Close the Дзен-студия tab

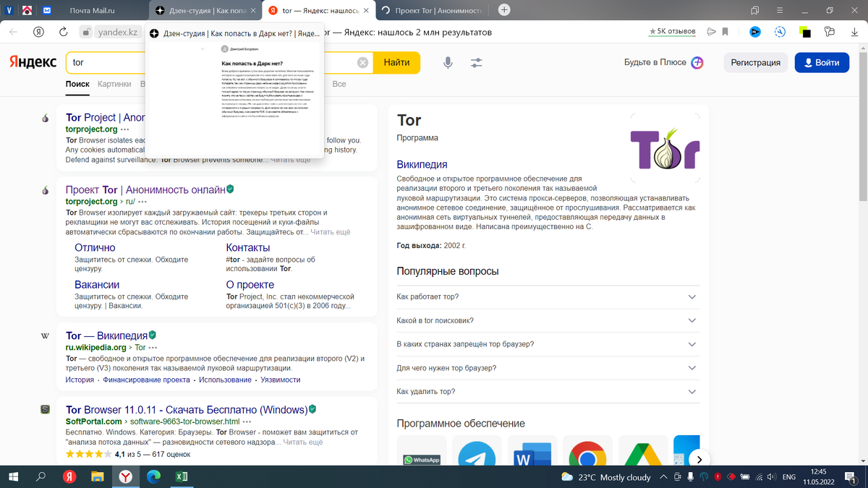coord(254,10)
